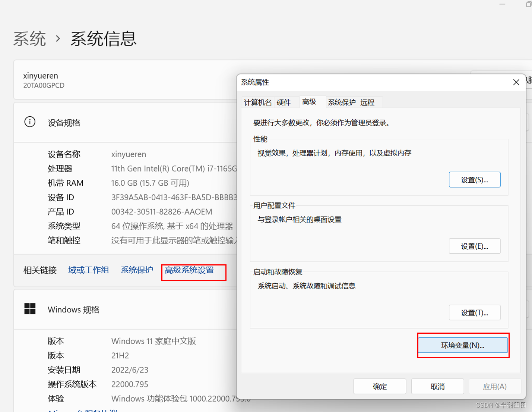Select the install date 2022/6/23
Image resolution: width=532 pixels, height=412 pixels.
tap(130, 369)
